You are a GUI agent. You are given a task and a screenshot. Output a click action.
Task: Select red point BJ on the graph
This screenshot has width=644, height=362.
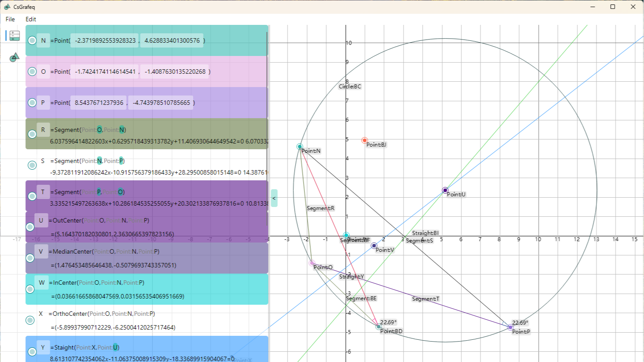coord(364,140)
